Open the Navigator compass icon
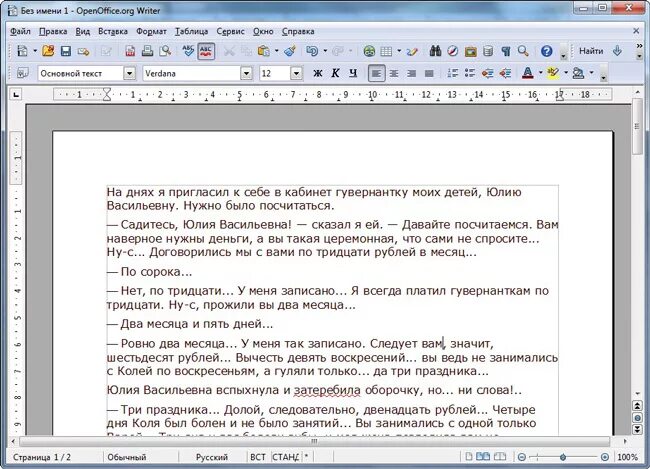 point(453,51)
